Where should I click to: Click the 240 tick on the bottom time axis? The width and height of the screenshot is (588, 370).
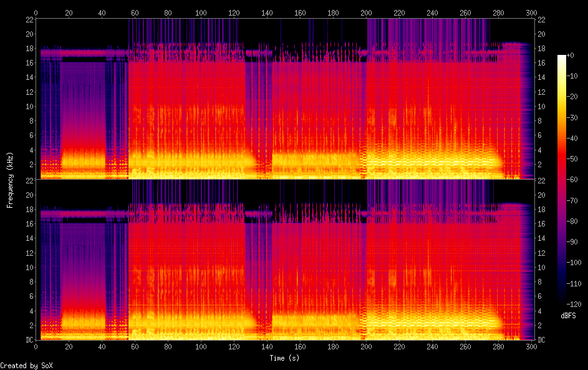[x=432, y=346]
